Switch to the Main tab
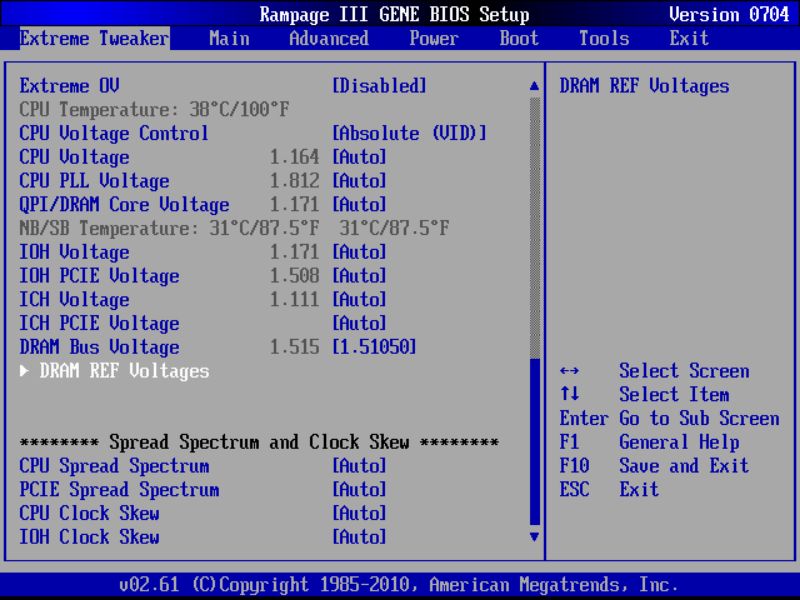 (229, 39)
